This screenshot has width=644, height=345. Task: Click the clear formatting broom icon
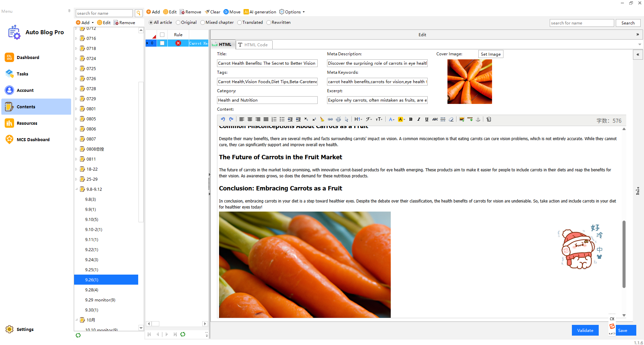(322, 119)
